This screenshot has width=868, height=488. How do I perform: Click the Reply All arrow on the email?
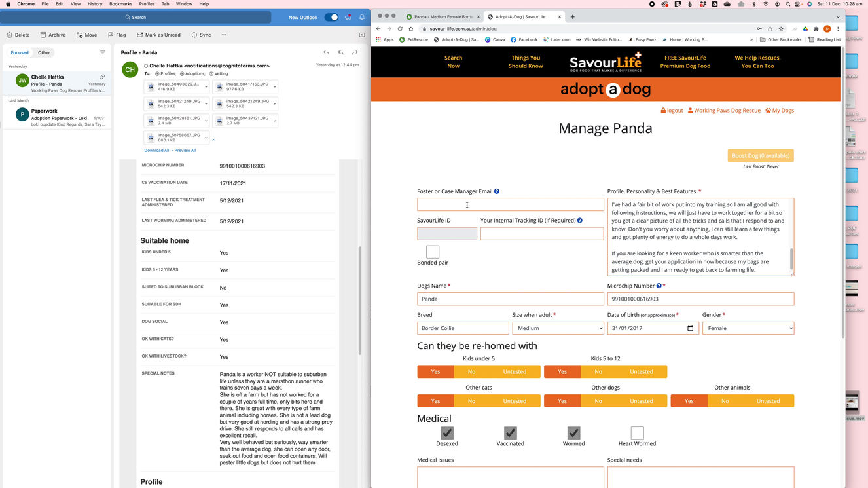(x=340, y=52)
